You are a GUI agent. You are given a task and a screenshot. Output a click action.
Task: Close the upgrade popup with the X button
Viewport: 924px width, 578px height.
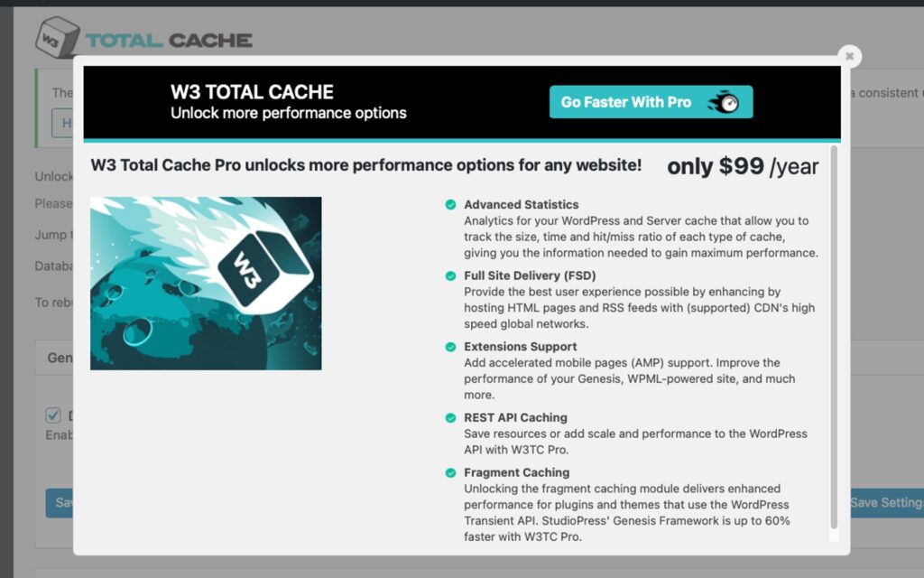tap(848, 56)
